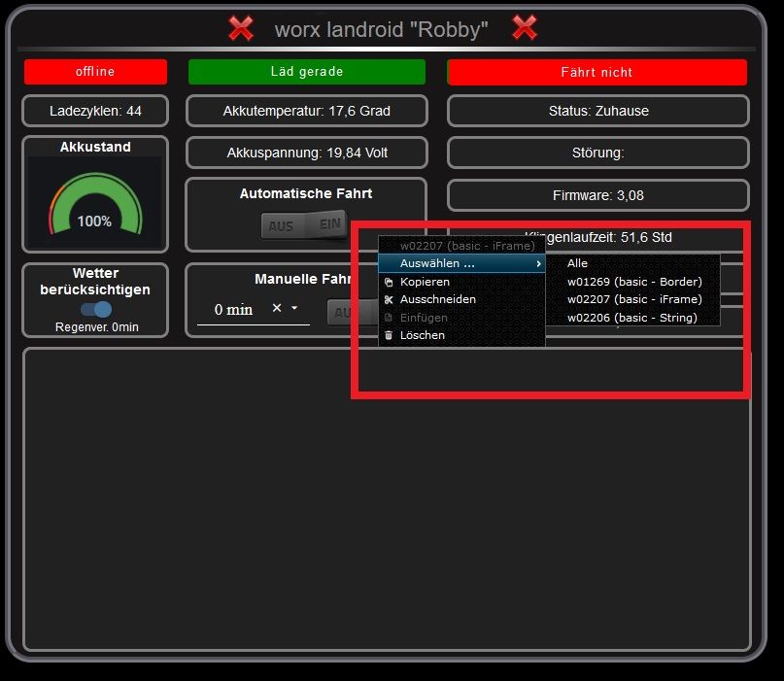
Task: Click the Akkustand 100% gauge
Action: 95,203
